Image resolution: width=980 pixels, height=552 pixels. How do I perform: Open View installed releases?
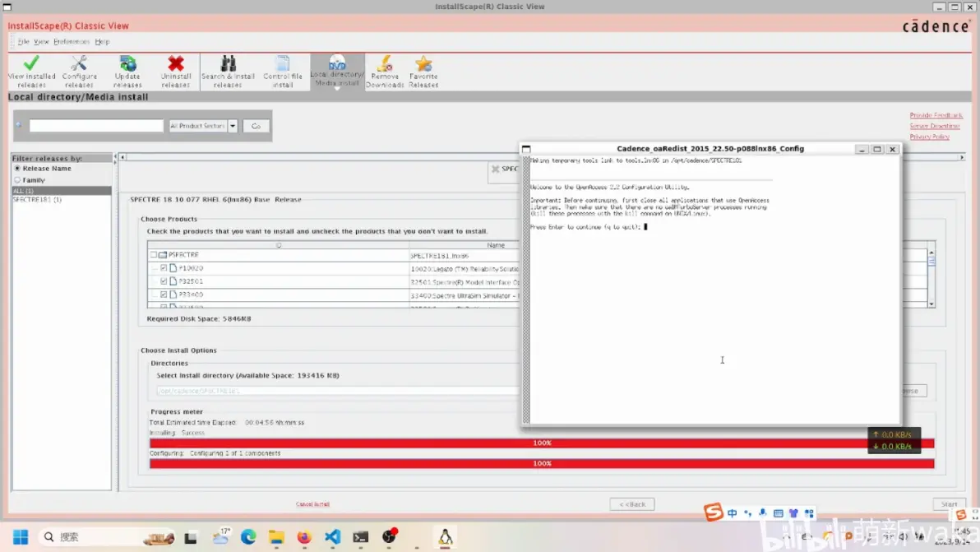pyautogui.click(x=31, y=72)
